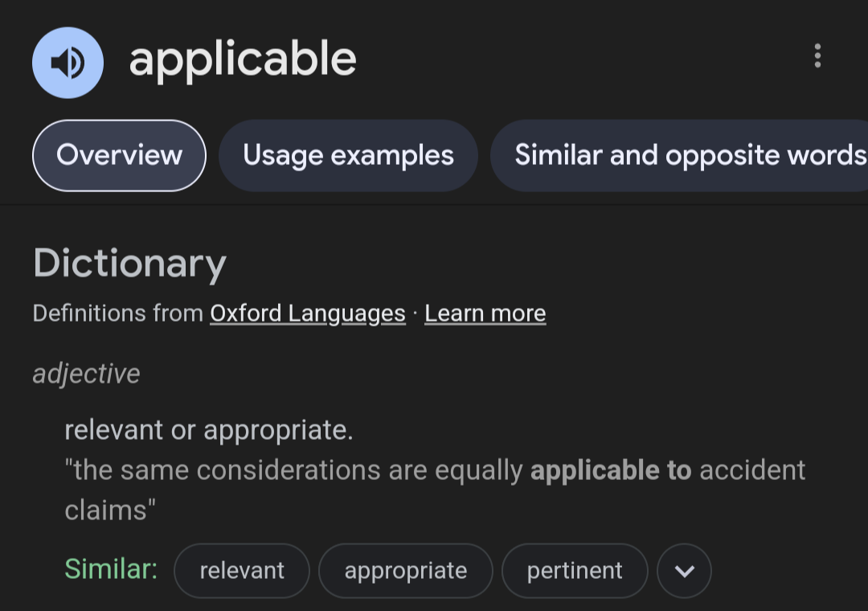Click the Dictionary heading
The image size is (868, 611).
130,264
